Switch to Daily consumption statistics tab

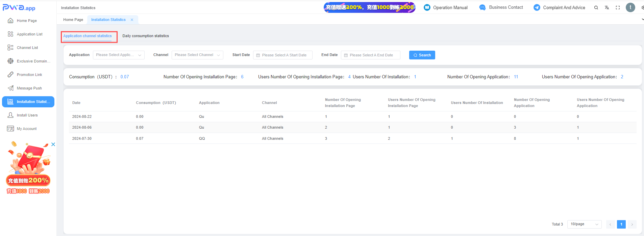[146, 36]
